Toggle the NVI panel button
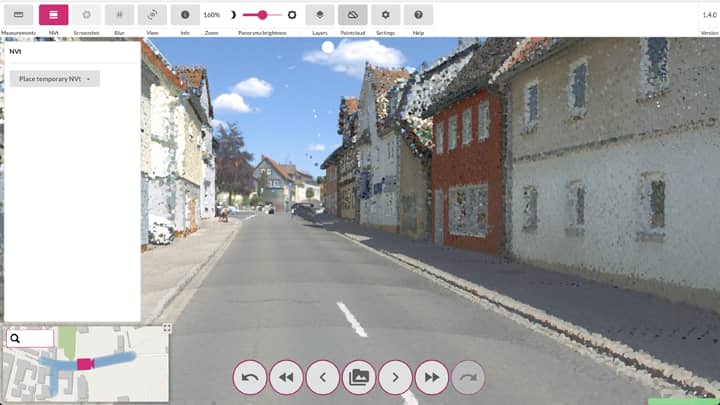This screenshot has height=405, width=720. tap(53, 15)
